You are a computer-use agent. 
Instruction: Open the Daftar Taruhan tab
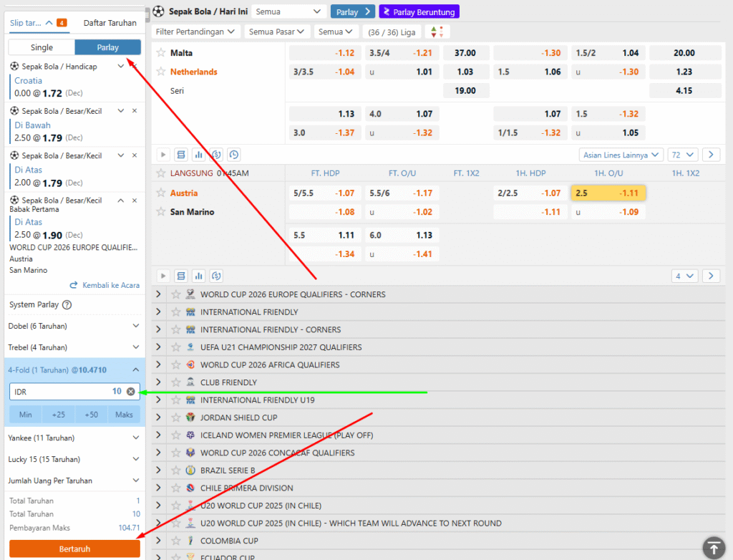[110, 23]
